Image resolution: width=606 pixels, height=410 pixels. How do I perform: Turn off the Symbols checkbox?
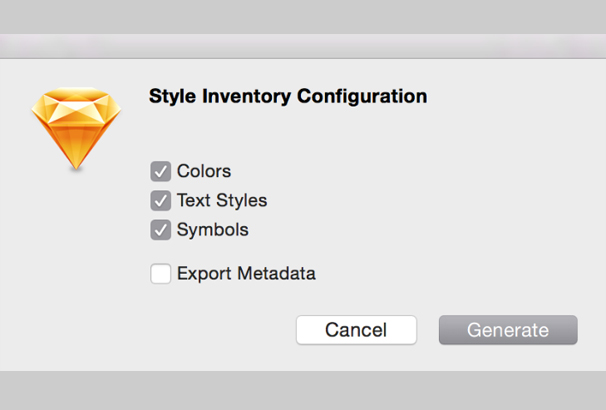[x=160, y=230]
